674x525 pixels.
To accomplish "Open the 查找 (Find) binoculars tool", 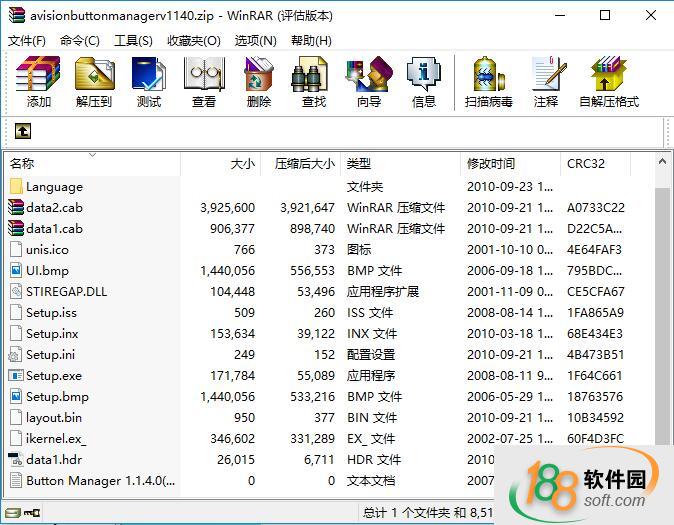I will [313, 81].
